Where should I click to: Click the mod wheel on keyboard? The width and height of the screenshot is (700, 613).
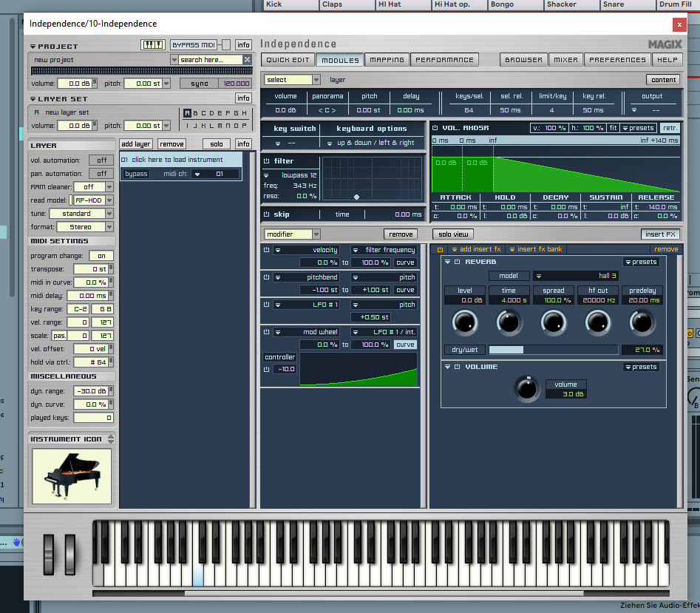point(70,554)
